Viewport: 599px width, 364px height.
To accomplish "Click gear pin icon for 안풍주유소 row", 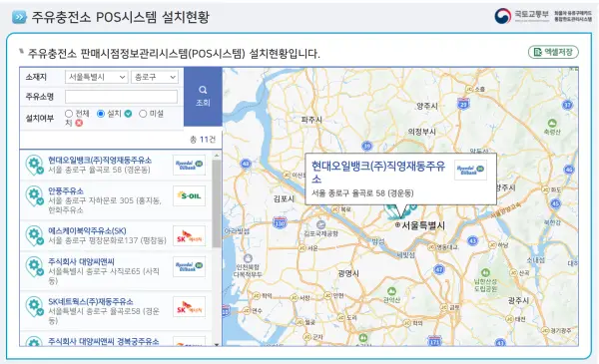I will [x=34, y=195].
